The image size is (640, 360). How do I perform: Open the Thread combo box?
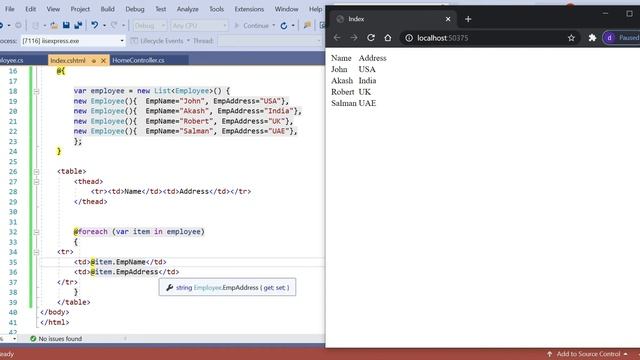(x=270, y=41)
